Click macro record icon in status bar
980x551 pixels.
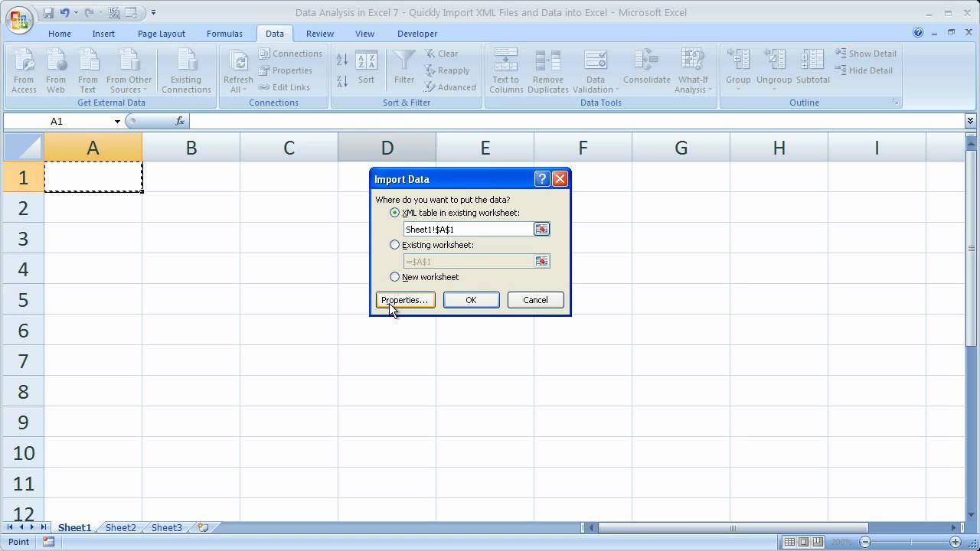48,542
